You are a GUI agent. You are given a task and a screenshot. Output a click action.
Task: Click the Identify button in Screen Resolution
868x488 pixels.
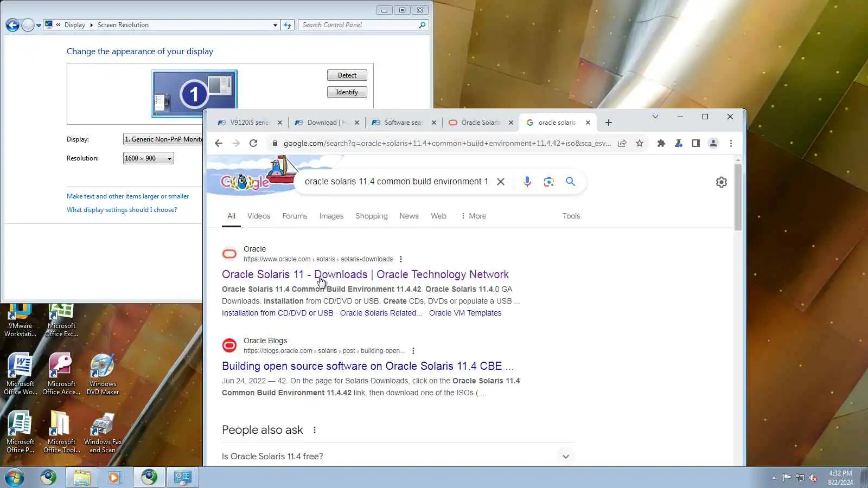coord(347,92)
